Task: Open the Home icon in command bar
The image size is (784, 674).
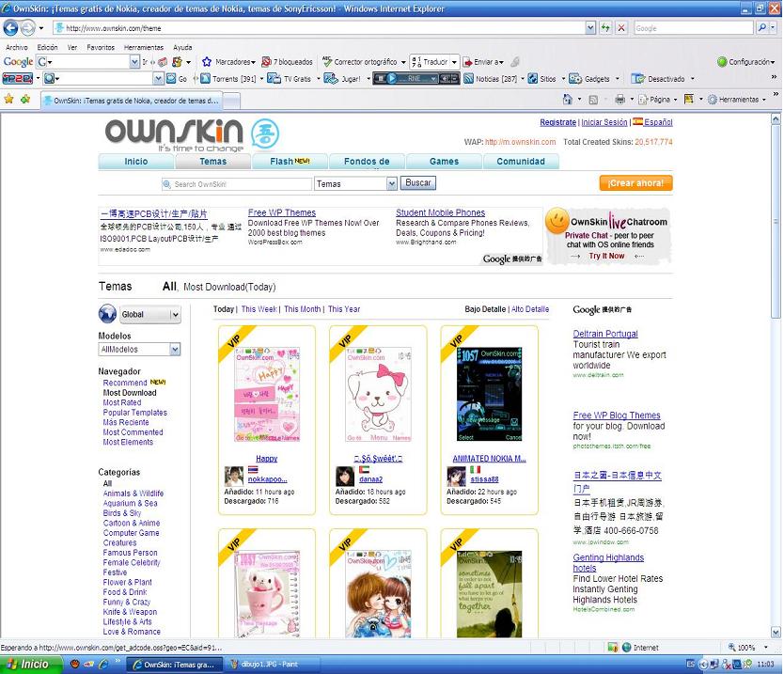Action: coord(567,99)
